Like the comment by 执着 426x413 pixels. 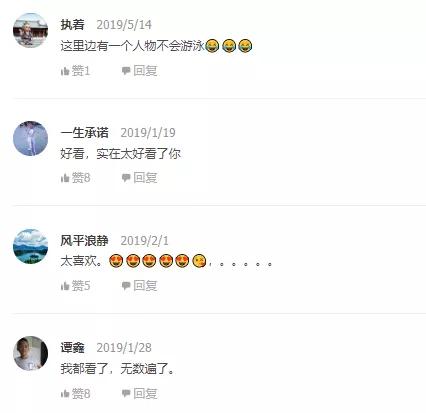pyautogui.click(x=65, y=71)
